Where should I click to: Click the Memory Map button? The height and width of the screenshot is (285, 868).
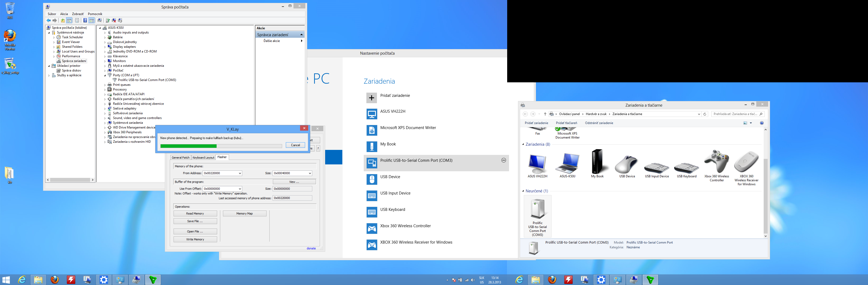[x=244, y=214]
